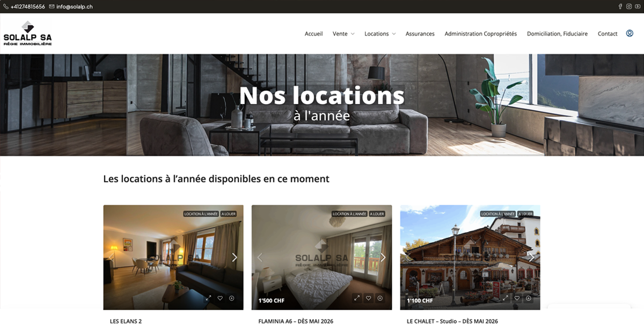Open the Facebook page icon

point(620,6)
